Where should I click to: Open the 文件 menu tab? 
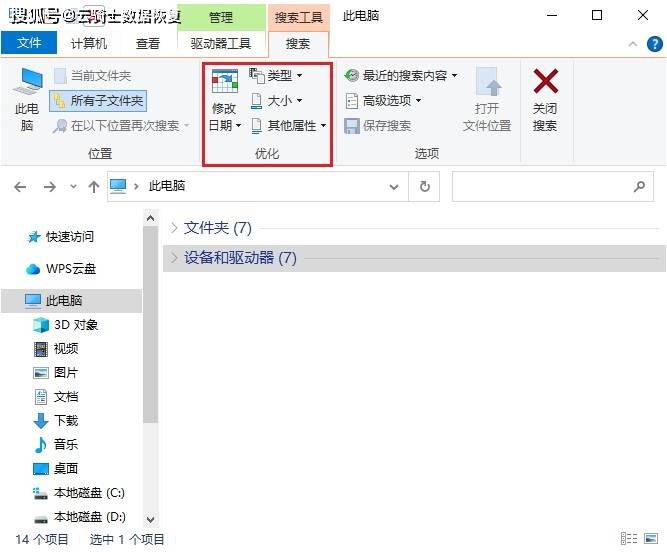point(29,43)
